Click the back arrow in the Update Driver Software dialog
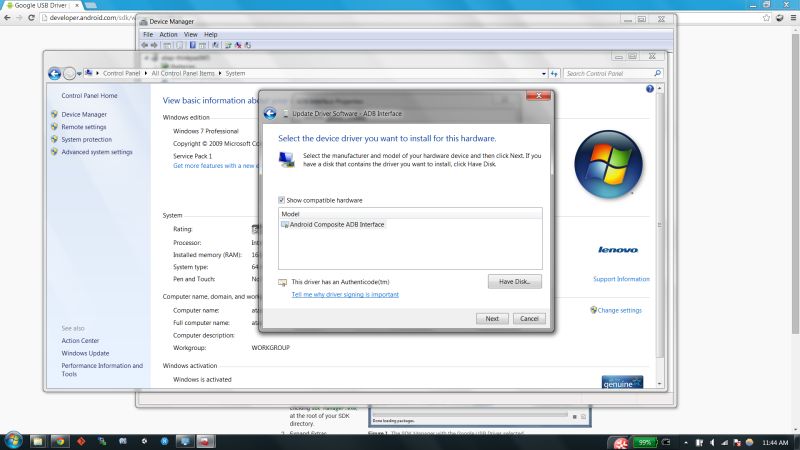The image size is (800, 450). pos(270,114)
